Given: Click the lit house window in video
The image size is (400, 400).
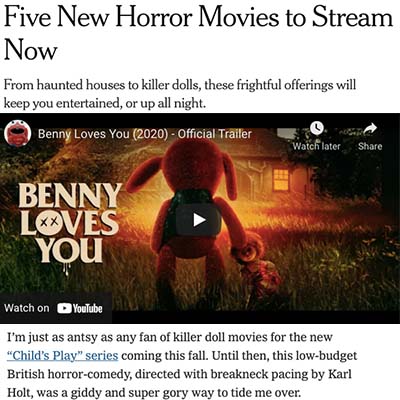Looking at the screenshot, I should [x=281, y=180].
